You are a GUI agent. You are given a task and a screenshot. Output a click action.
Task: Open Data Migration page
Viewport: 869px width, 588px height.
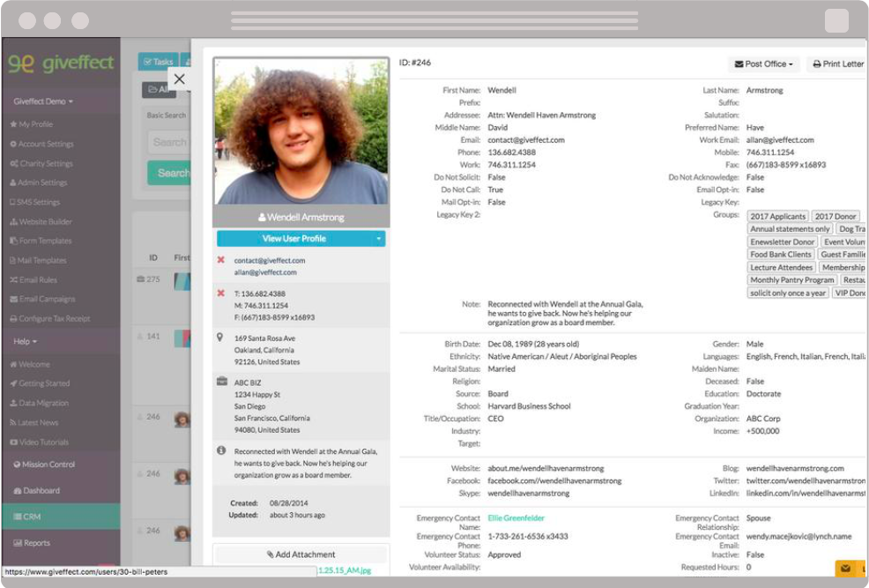(x=39, y=403)
